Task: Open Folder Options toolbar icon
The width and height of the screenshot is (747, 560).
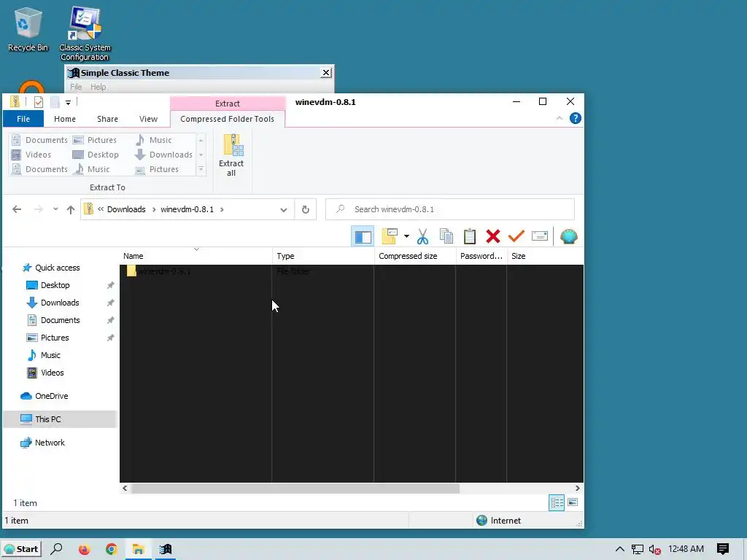Action: tap(390, 237)
